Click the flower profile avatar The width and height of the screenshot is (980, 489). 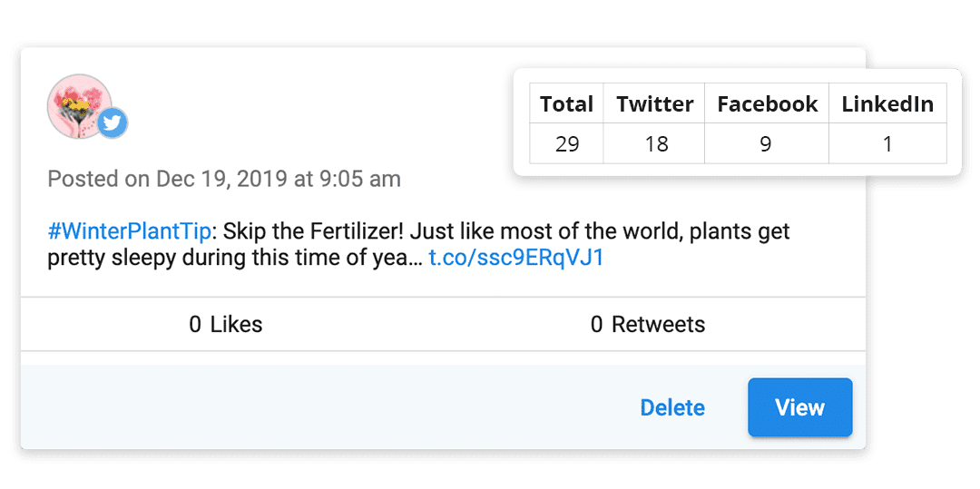coord(77,103)
